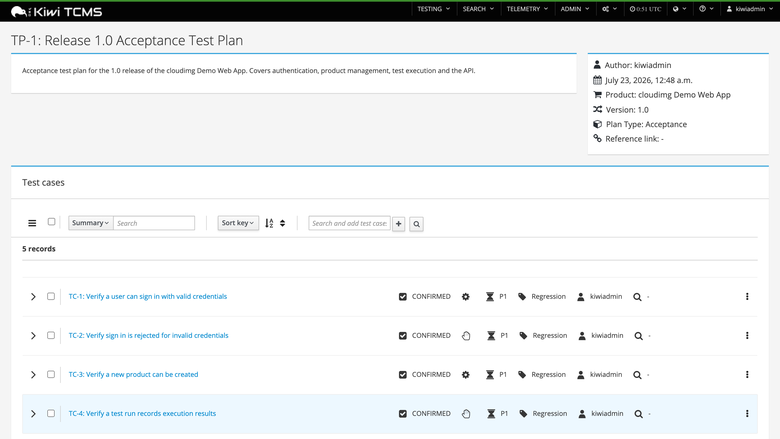Viewport: 780px width, 439px height.
Task: Click the automated gear icon on TC-1
Action: (466, 297)
